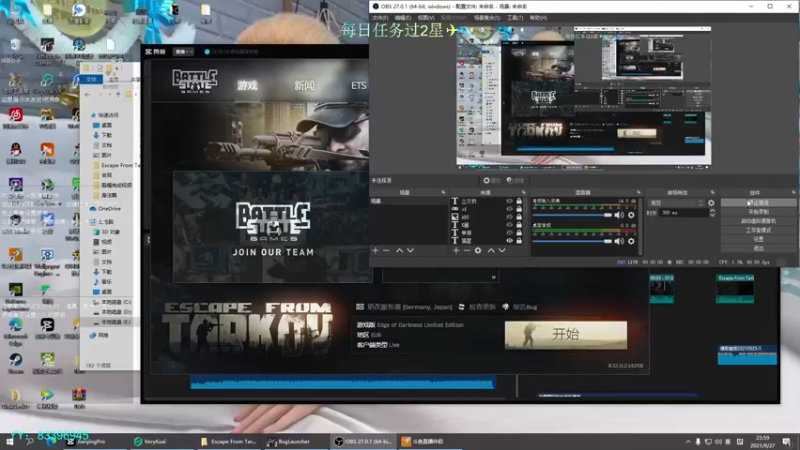Click Start Virtual Camera in OBS controls

tap(758, 221)
